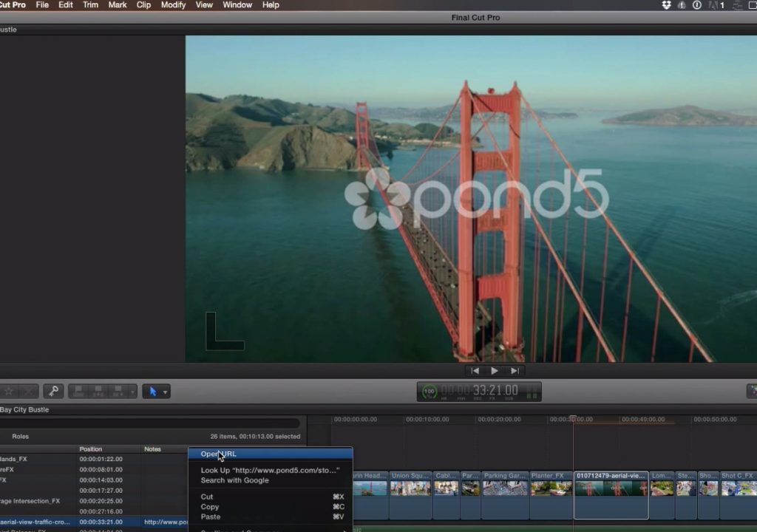Switch to the Roles tab in Timeline Index
Image resolution: width=757 pixels, height=532 pixels.
tap(20, 437)
